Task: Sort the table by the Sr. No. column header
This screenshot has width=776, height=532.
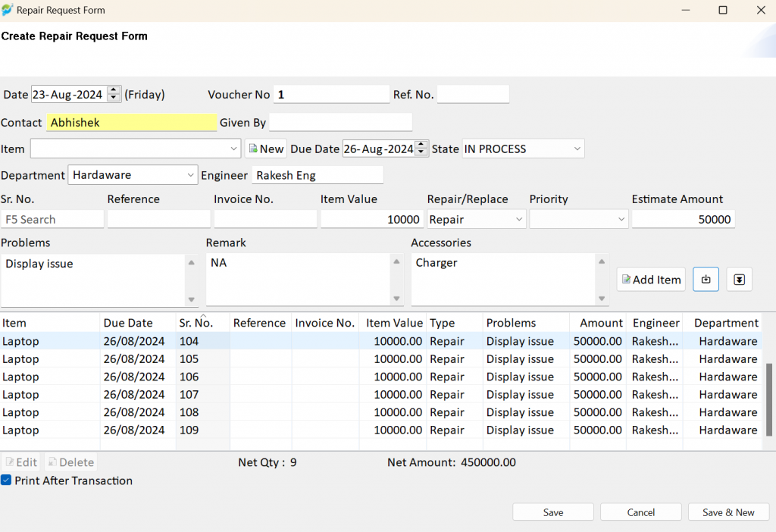Action: [x=196, y=323]
